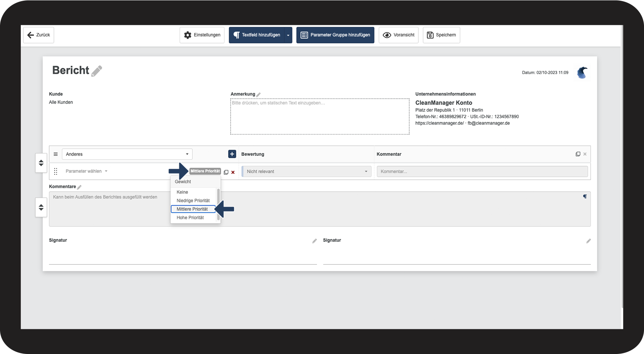Screen dimensions: 644x354
Task: Click the company logo image
Action: [x=582, y=73]
